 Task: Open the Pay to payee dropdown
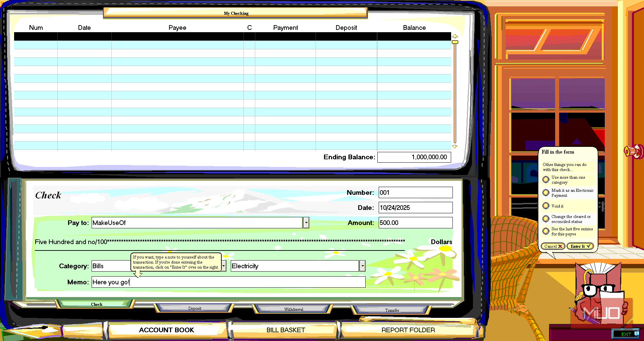(306, 223)
